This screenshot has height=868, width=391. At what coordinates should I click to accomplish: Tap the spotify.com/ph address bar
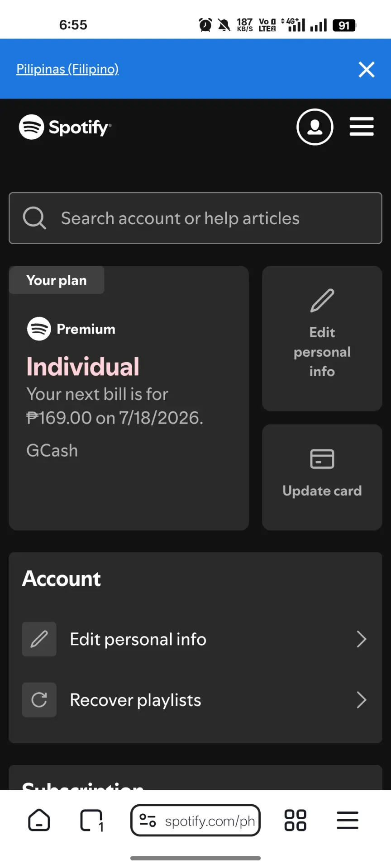pyautogui.click(x=195, y=820)
